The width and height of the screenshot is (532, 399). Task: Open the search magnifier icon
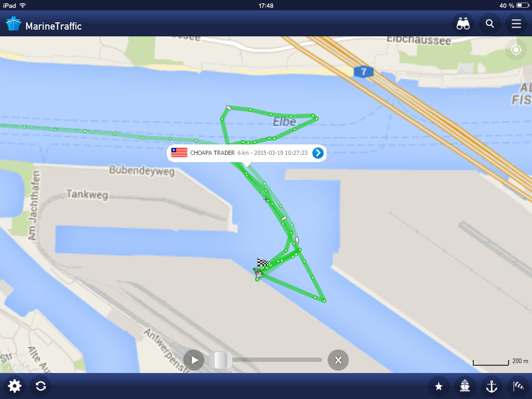coord(489,24)
